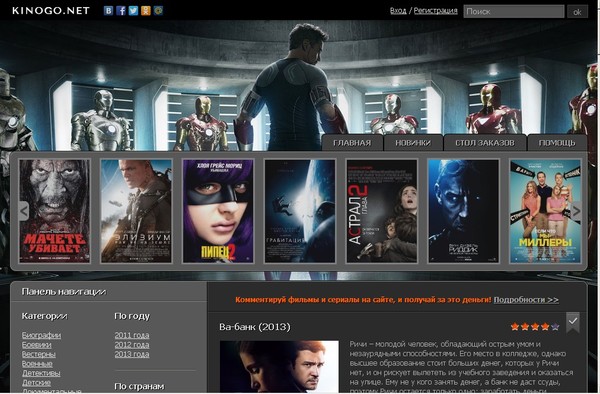Go to the ПОМОЩЬ tab
This screenshot has height=394, width=600.
pyautogui.click(x=557, y=143)
